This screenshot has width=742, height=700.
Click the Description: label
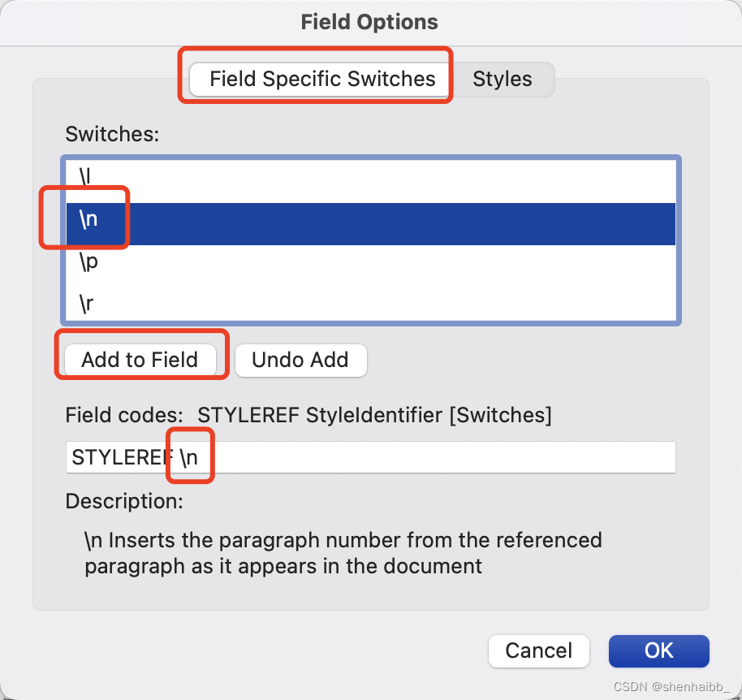point(124,501)
